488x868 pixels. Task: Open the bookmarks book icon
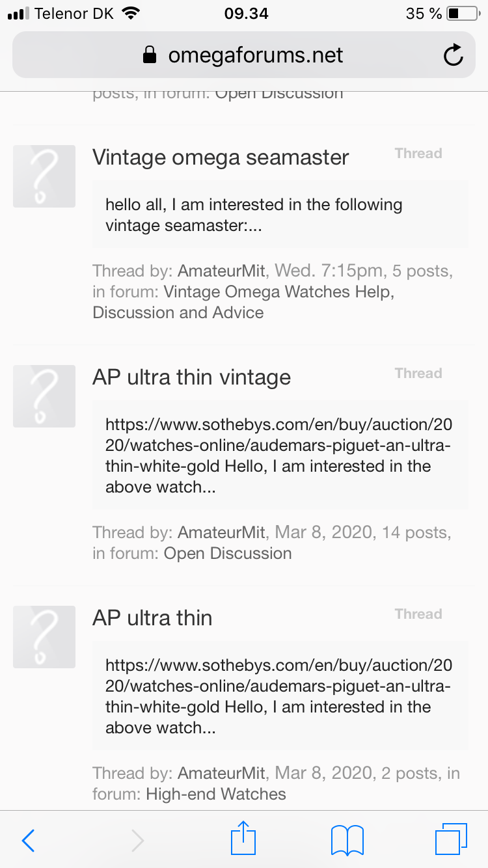[x=347, y=840]
